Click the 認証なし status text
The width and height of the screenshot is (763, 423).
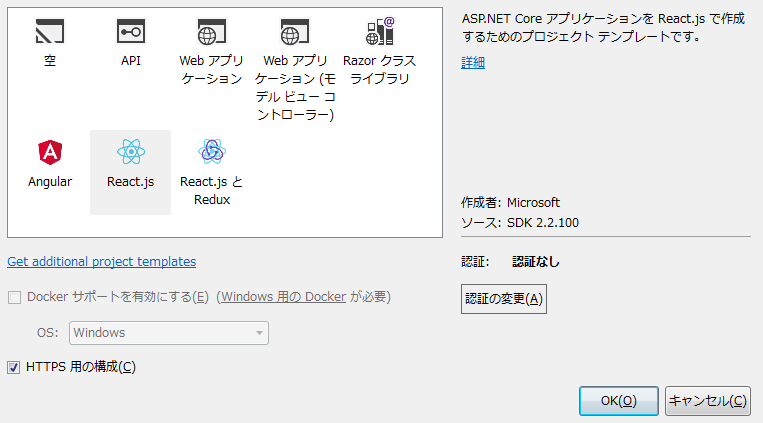point(536,262)
